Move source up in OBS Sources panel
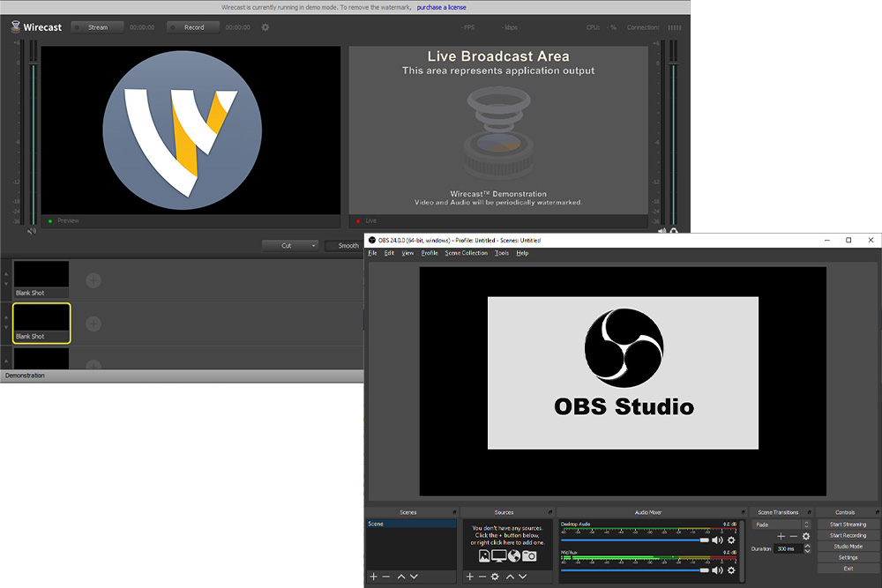 510,577
